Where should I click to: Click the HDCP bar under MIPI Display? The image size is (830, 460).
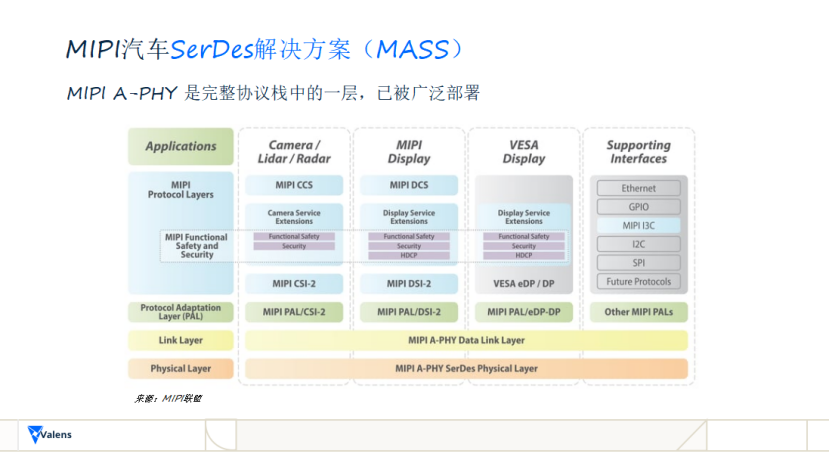click(409, 255)
